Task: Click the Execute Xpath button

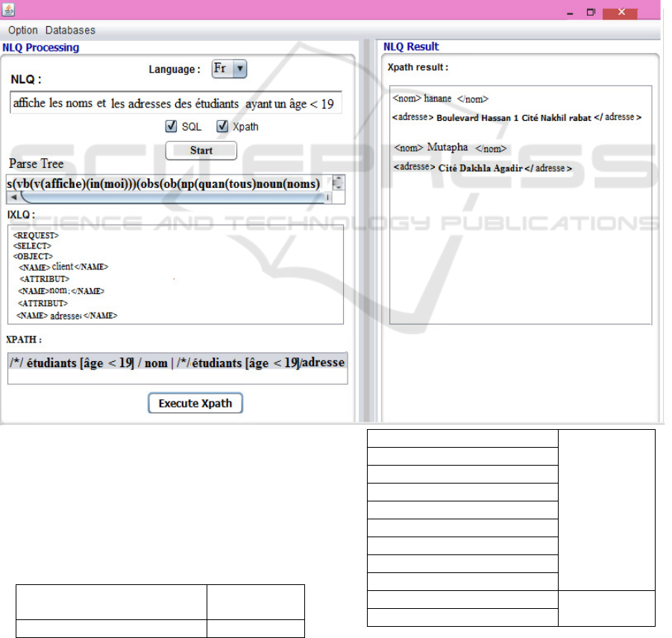Action: (195, 404)
